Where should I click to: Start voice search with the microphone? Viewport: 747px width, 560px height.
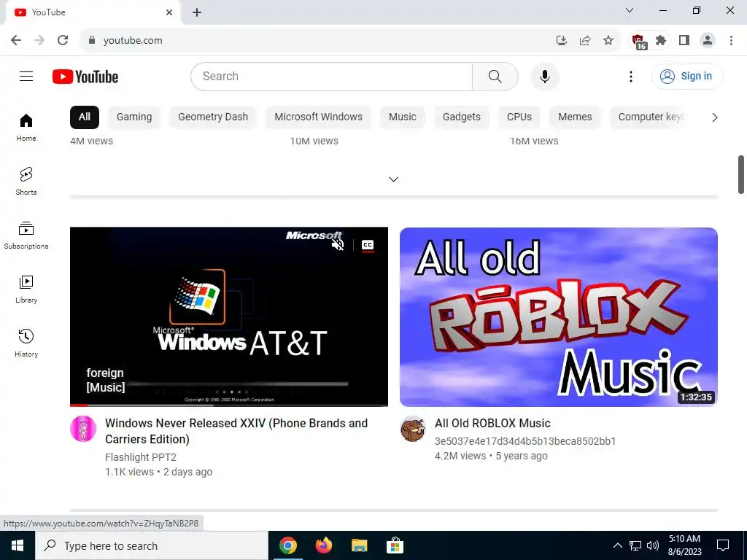coord(544,76)
